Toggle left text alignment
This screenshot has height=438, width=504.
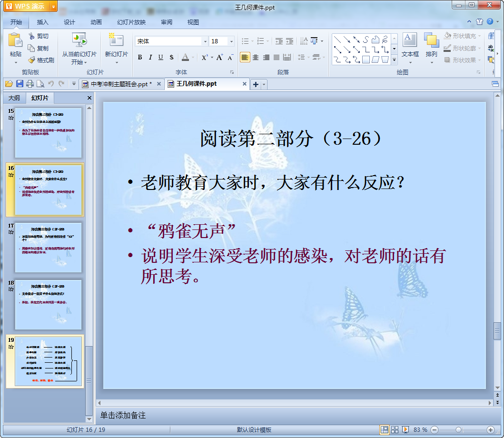(x=245, y=57)
